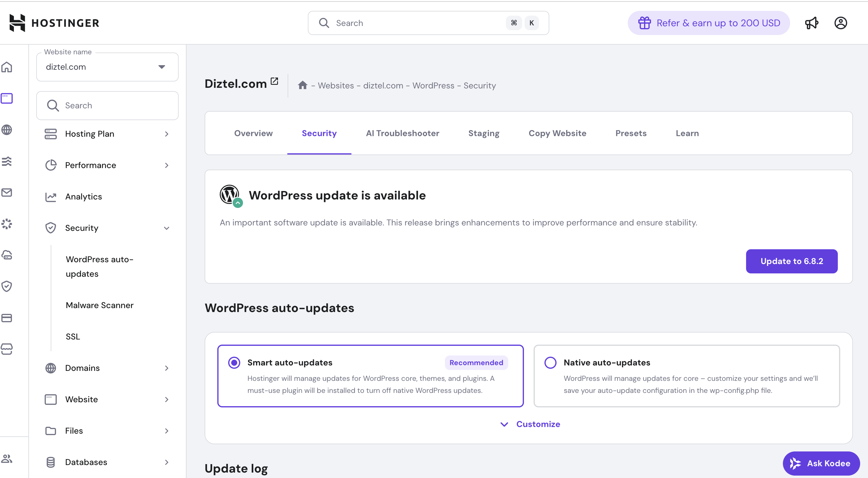Screen dimensions: 868x478
Task: Select Smart auto-updates radio option
Action: [x=234, y=362]
